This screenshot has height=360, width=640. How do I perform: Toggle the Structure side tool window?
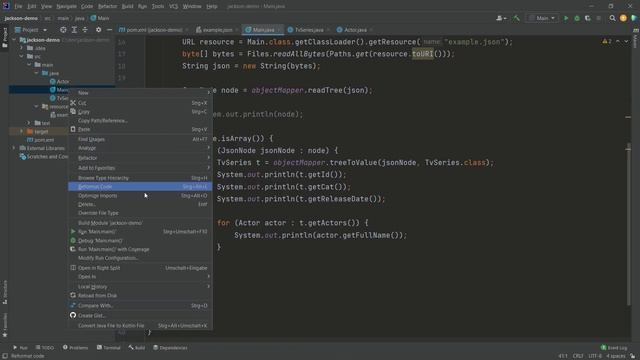4,292
